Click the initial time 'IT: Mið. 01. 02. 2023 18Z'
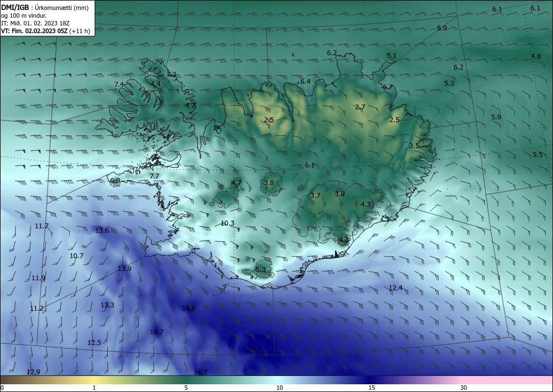This screenshot has width=553, height=392. [35, 23]
